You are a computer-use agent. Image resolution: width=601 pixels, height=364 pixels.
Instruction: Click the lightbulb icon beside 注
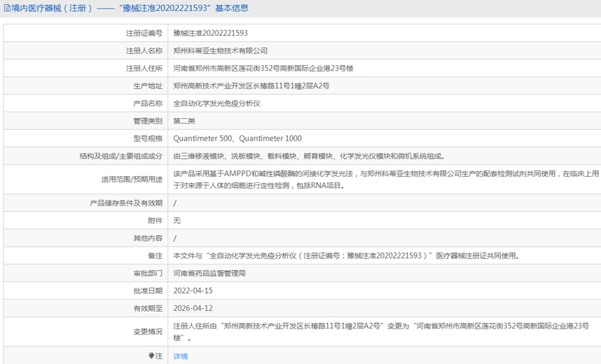pos(151,356)
